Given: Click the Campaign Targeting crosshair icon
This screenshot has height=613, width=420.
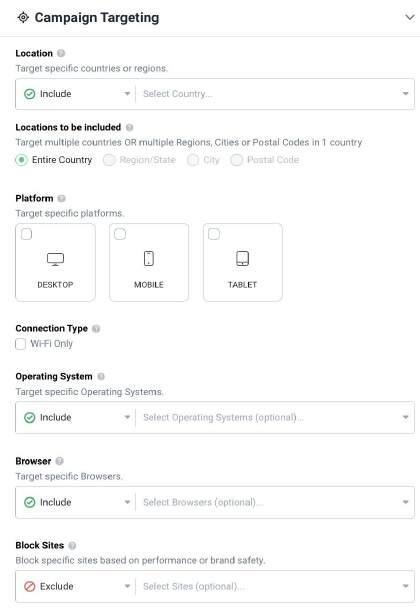Looking at the screenshot, I should (23, 18).
